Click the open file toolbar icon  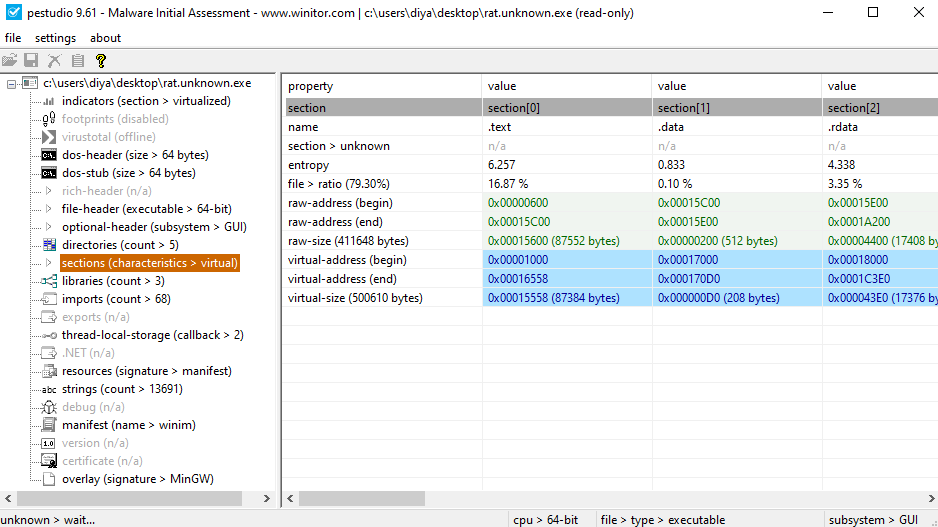coord(10,60)
